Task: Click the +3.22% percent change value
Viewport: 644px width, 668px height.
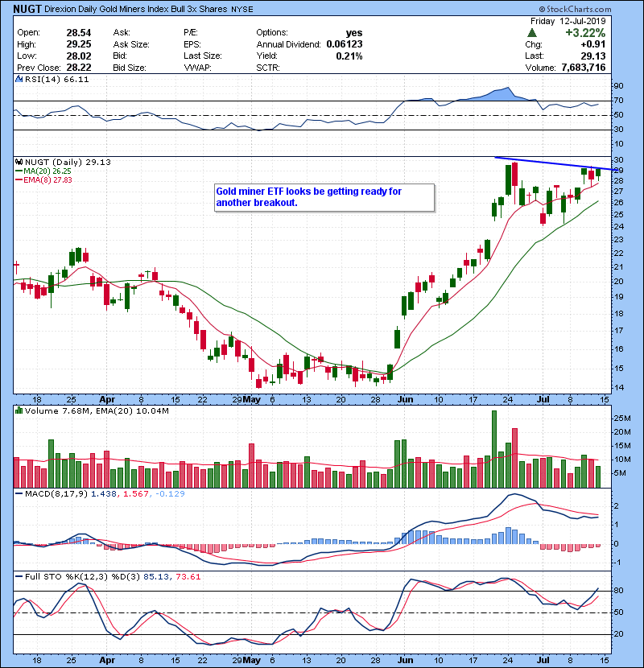Action: coord(585,33)
